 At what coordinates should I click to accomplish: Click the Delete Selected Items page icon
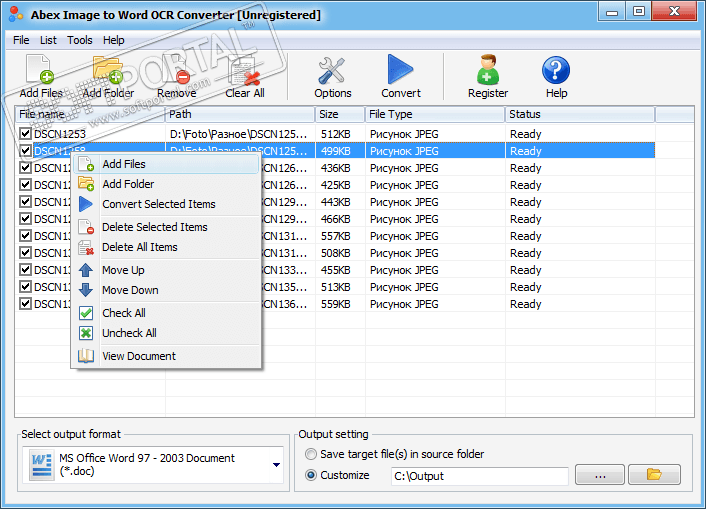pyautogui.click(x=86, y=227)
